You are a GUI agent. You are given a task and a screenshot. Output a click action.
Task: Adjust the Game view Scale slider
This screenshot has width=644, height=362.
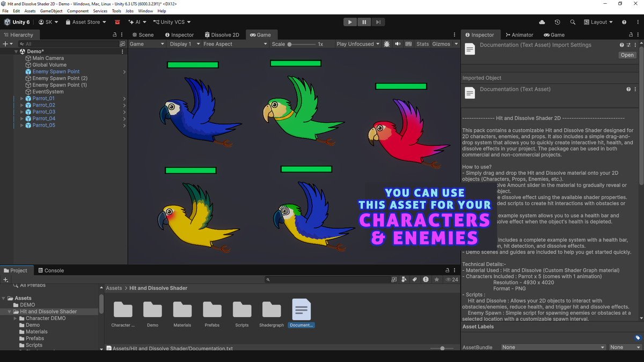pos(301,44)
